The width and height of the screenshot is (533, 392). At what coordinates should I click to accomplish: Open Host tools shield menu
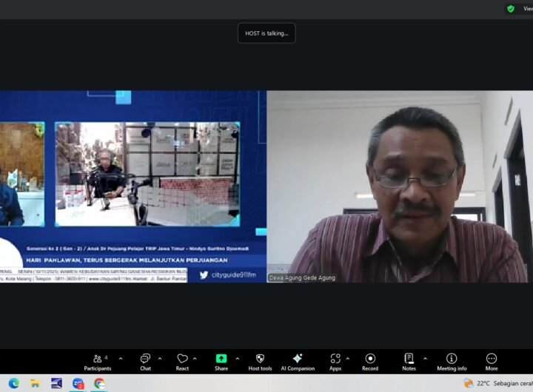pos(260,359)
